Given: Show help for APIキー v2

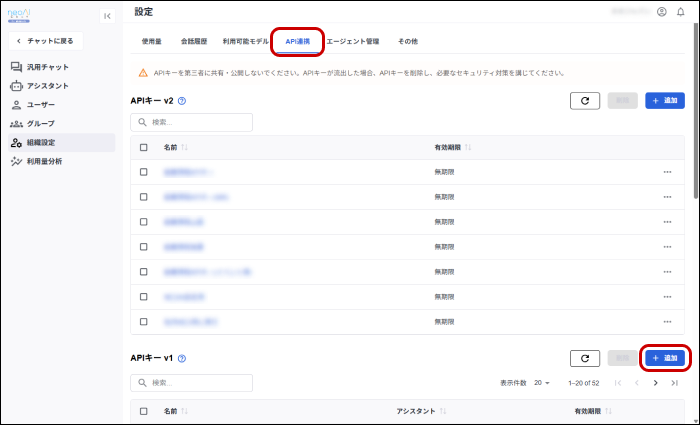Looking at the screenshot, I should [x=182, y=101].
